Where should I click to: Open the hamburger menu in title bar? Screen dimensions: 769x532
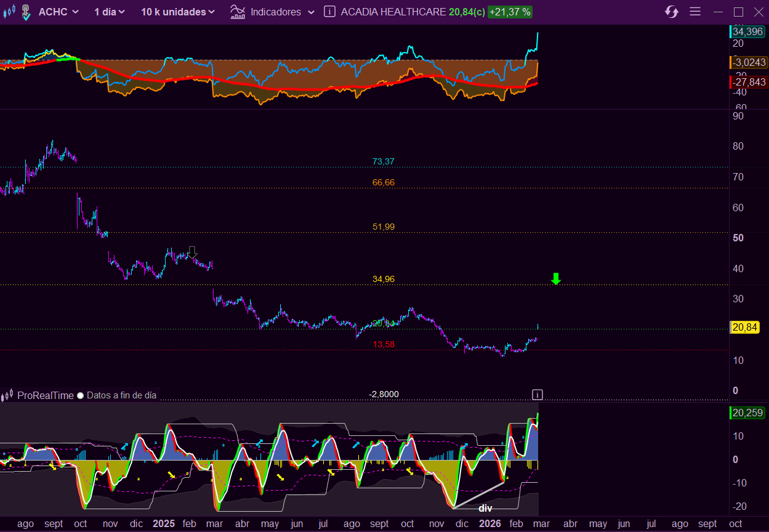pos(695,12)
